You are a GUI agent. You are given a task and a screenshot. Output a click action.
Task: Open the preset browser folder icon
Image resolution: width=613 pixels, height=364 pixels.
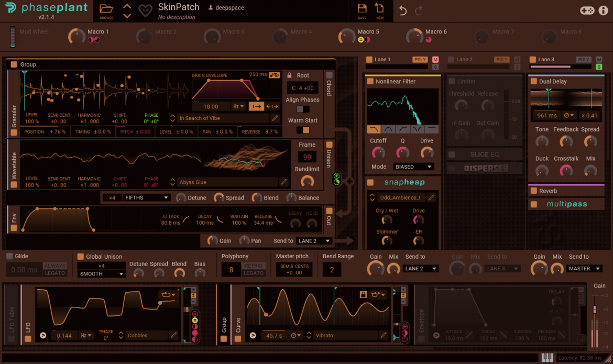pos(106,8)
